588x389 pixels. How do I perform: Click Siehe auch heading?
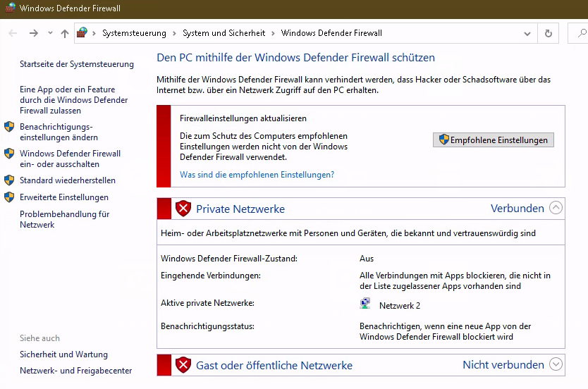click(39, 338)
